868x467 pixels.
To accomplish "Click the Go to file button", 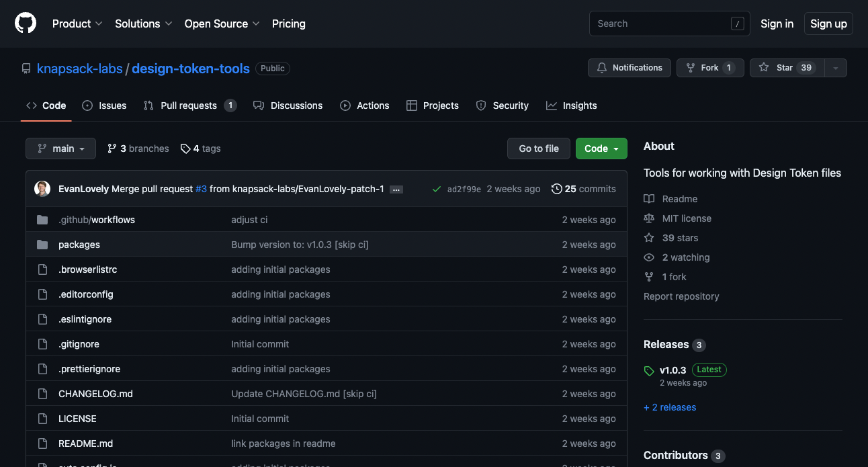I will coord(538,148).
